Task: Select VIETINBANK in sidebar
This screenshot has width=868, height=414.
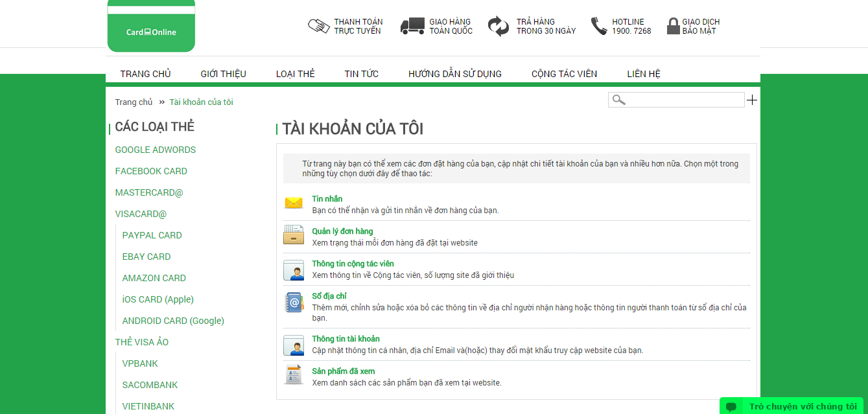Action: click(x=148, y=406)
